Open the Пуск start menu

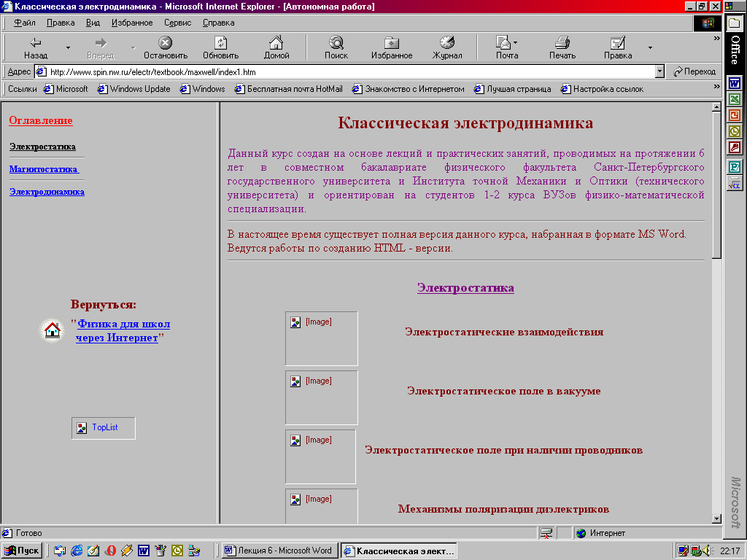coord(22,551)
